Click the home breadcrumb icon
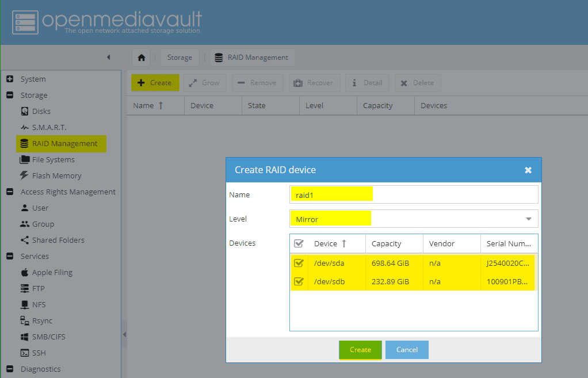This screenshot has width=588, height=378. point(141,57)
